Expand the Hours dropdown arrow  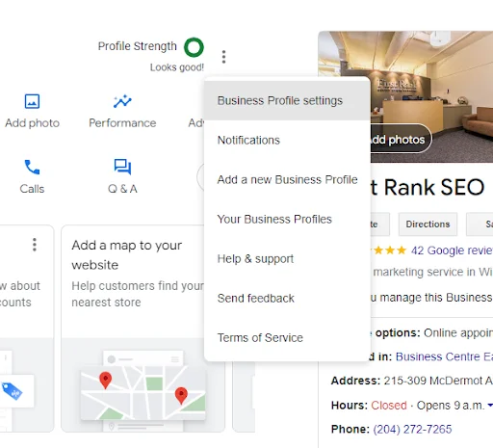[x=490, y=406]
